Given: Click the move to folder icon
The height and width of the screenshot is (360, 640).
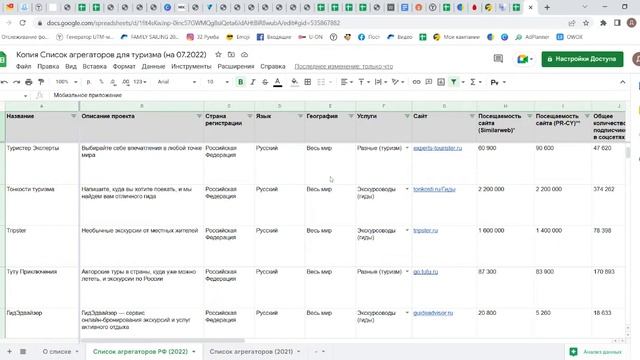Looking at the screenshot, I should [231, 54].
